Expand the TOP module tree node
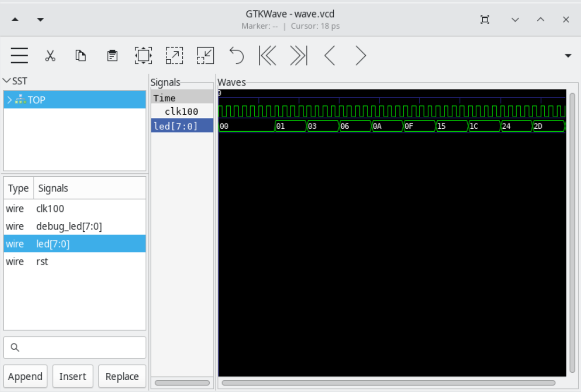The width and height of the screenshot is (581, 392). [x=9, y=100]
